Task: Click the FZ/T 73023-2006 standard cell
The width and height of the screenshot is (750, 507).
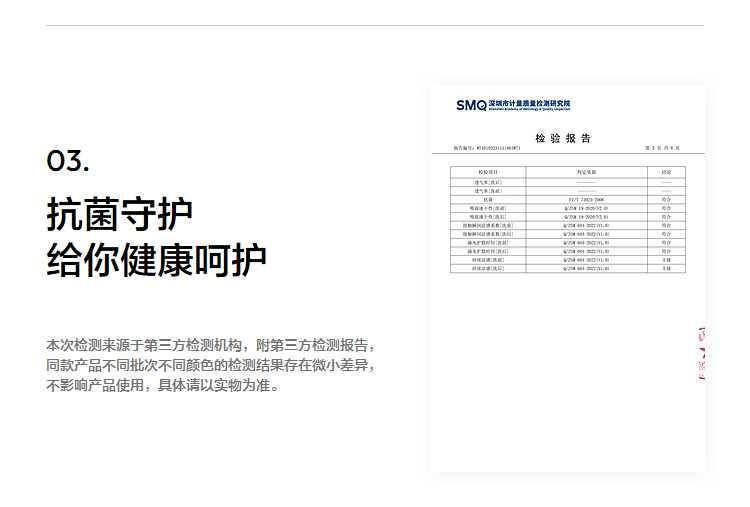Action: tap(587, 200)
